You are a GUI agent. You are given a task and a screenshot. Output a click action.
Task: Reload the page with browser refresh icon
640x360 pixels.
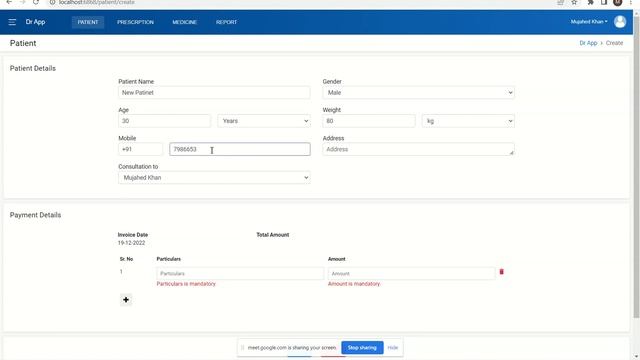[36, 2]
